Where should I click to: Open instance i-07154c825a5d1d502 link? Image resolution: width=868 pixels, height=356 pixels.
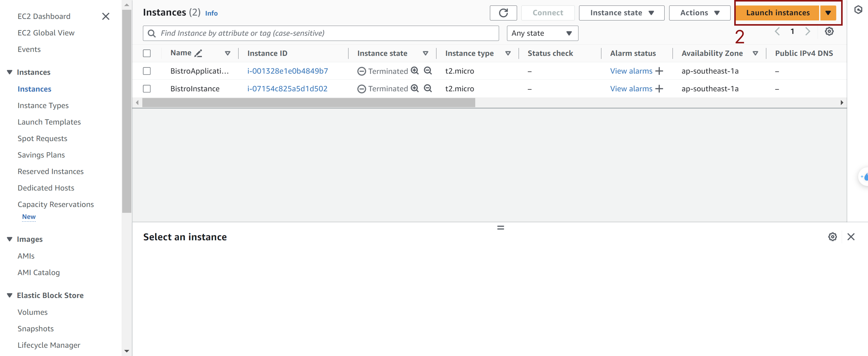pyautogui.click(x=287, y=89)
